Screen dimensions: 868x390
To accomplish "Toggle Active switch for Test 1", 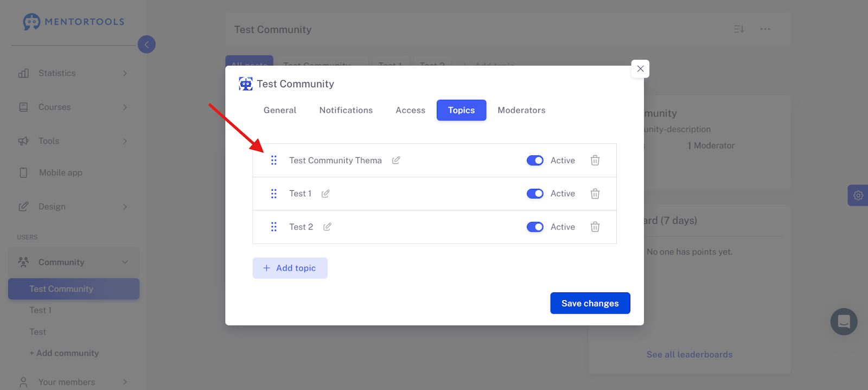I will tap(535, 194).
